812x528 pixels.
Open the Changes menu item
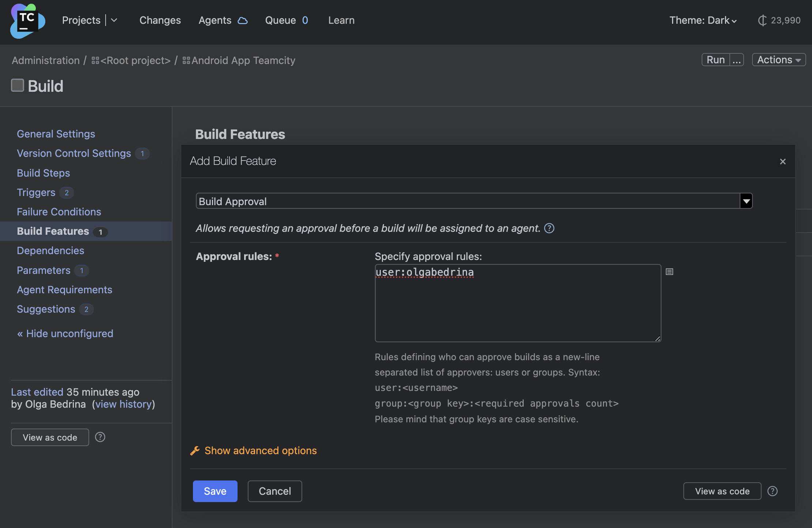160,20
